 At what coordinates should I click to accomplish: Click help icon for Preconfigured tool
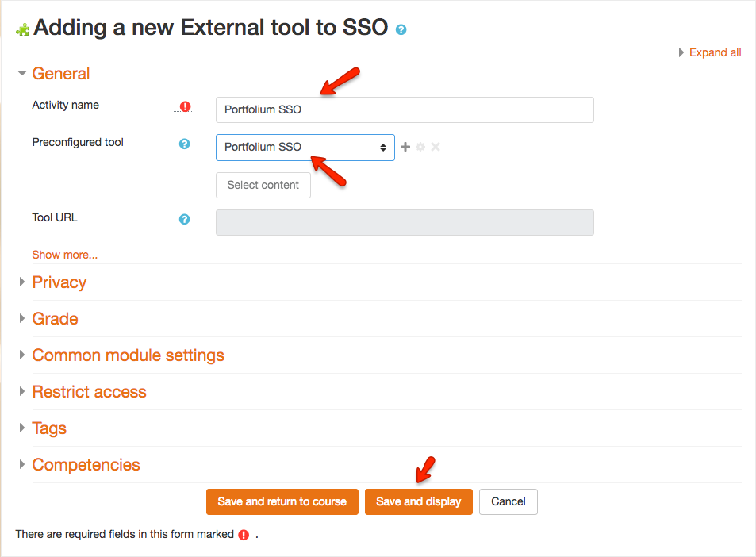(x=185, y=144)
